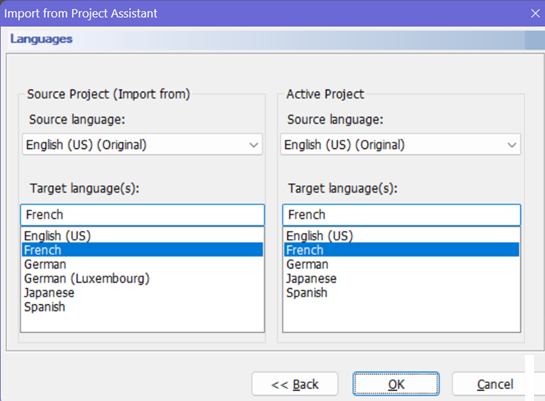Screen dimensions: 545x401
Task: Click chevron arrow of Source Project language combo
Action: pos(254,145)
